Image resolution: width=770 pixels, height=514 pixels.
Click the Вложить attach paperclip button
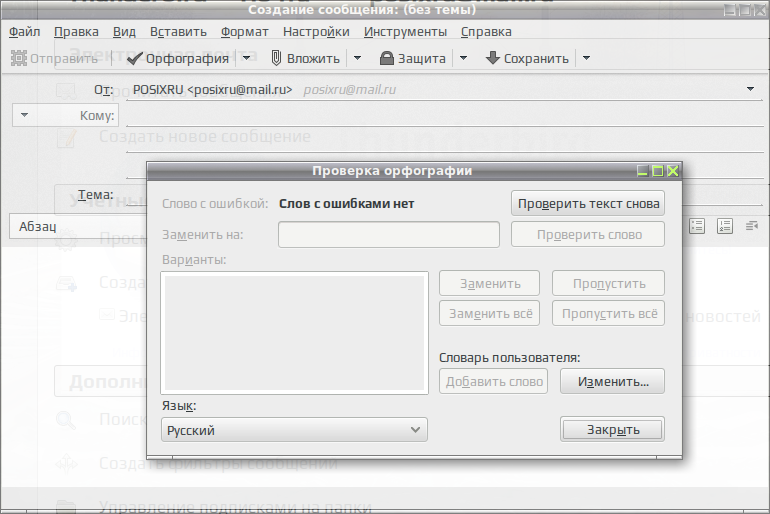[x=305, y=58]
